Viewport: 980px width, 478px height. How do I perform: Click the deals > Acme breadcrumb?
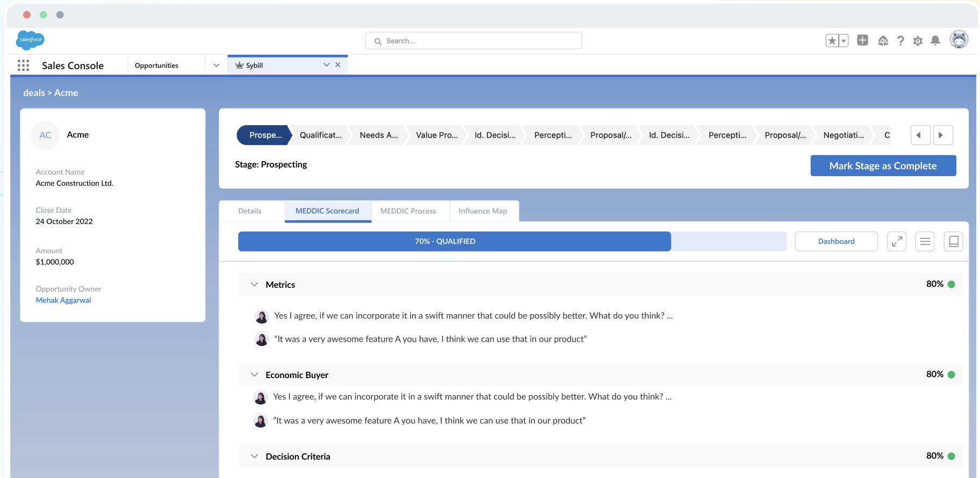51,93
